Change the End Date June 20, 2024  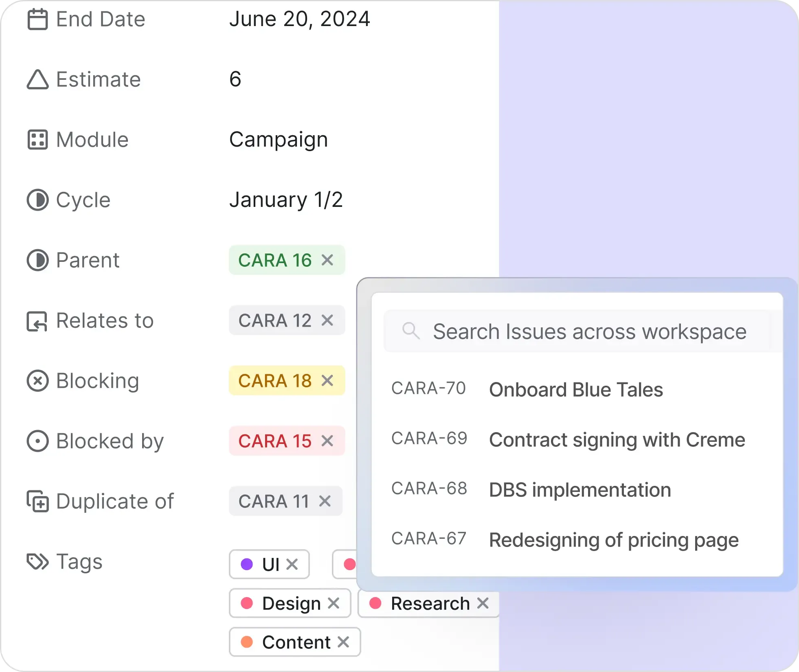click(x=299, y=19)
